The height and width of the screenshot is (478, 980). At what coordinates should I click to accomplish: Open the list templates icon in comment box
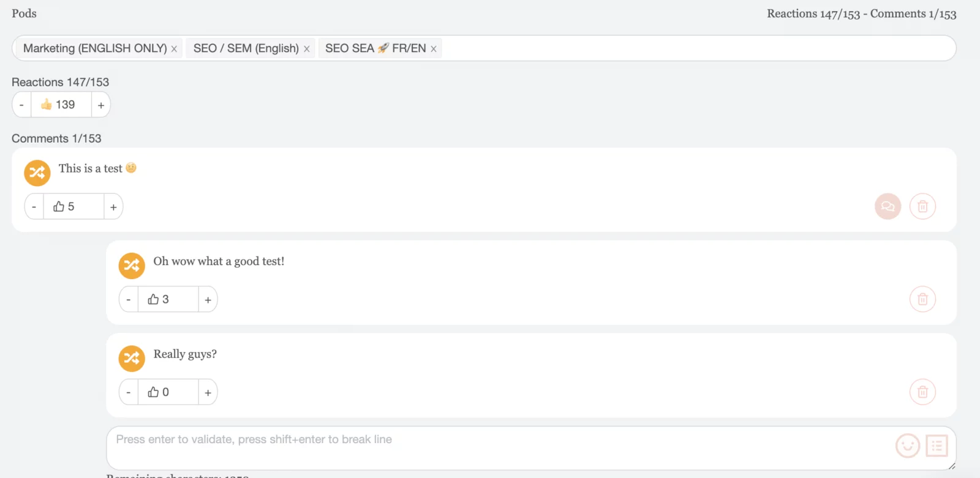click(x=937, y=446)
